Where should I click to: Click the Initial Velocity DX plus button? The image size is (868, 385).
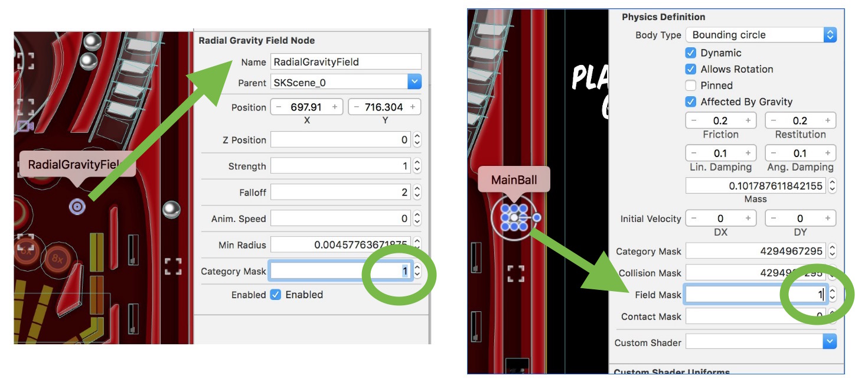pyautogui.click(x=748, y=218)
